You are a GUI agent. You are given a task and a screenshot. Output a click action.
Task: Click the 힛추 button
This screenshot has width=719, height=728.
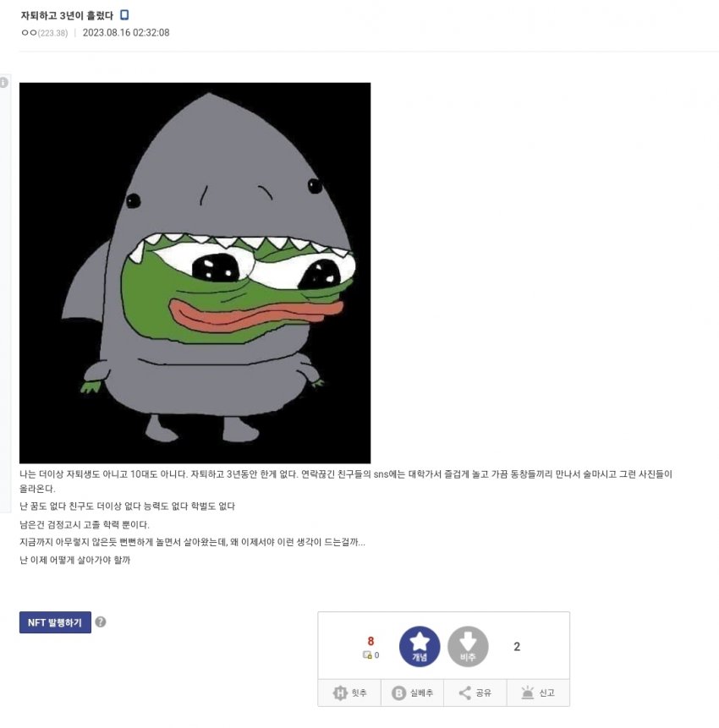pos(349,692)
